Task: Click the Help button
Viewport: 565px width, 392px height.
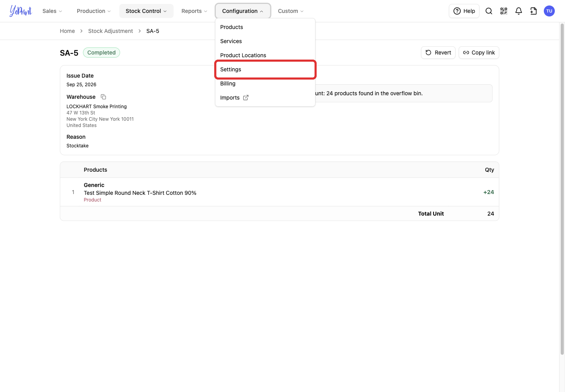Action: point(464,11)
